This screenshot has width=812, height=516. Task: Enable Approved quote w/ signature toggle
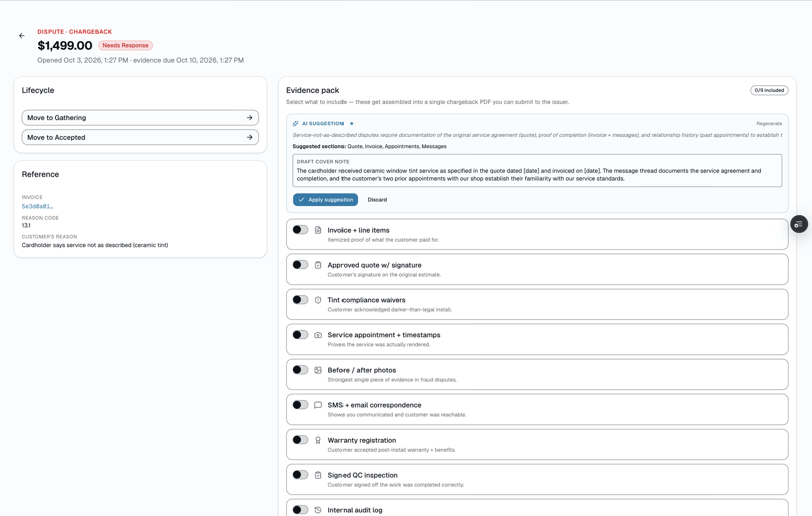point(300,265)
